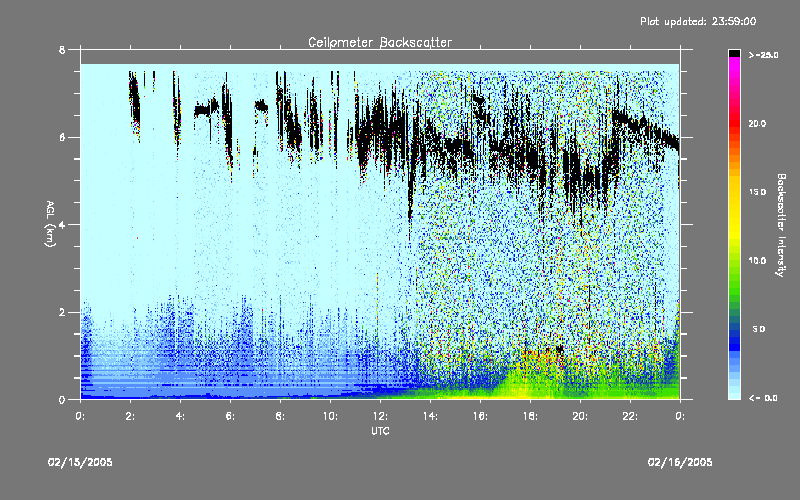The height and width of the screenshot is (500, 800).
Task: Click the y-axis tick label "2"
Action: click(62, 312)
